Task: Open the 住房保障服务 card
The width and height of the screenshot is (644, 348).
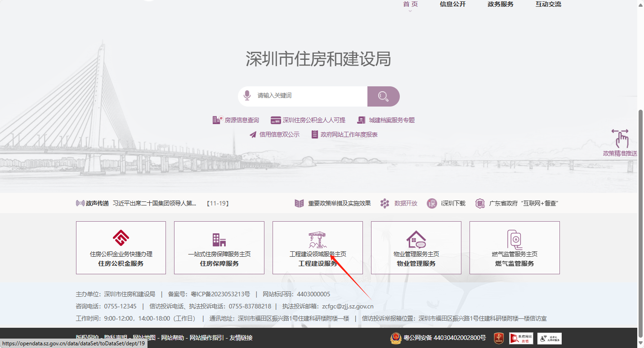Action: coord(219,248)
